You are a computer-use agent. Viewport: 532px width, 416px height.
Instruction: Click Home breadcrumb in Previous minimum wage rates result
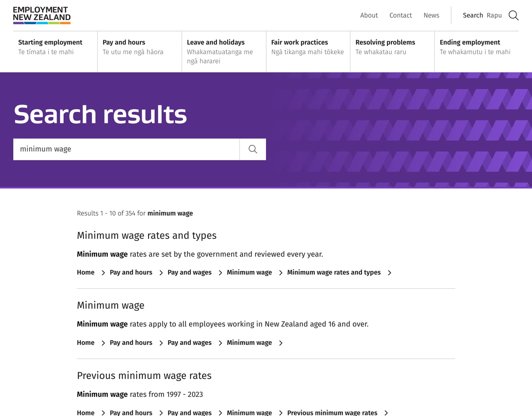coord(85,413)
